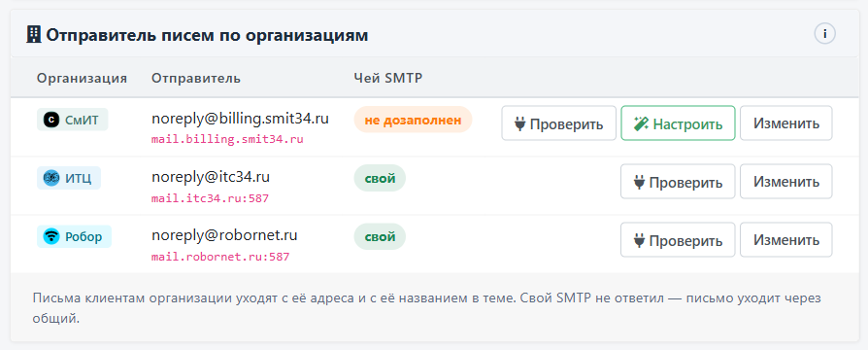
Task: Click Изменить in the ИТЦ row
Action: click(x=786, y=182)
